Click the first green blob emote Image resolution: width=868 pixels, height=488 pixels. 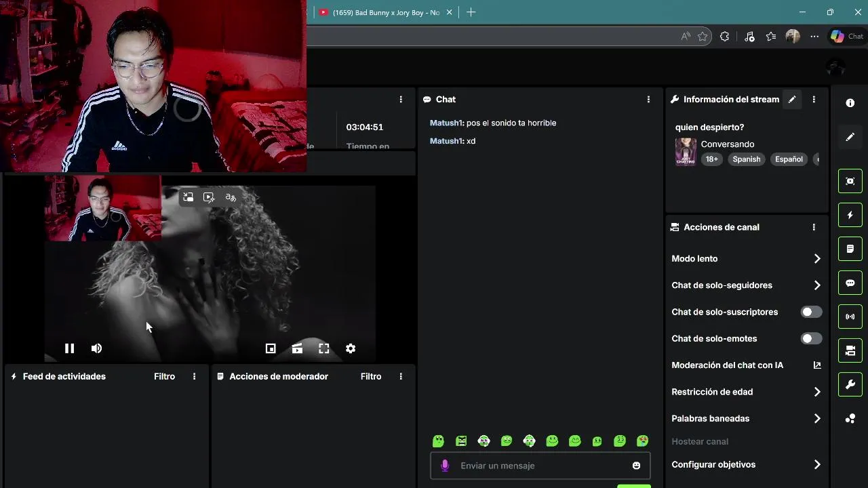438,441
